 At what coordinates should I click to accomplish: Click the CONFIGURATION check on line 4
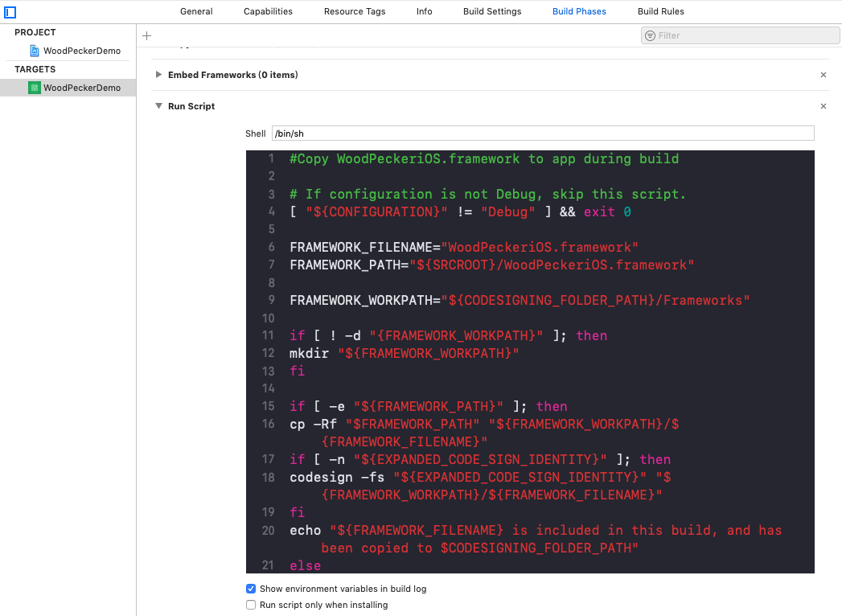(460, 211)
